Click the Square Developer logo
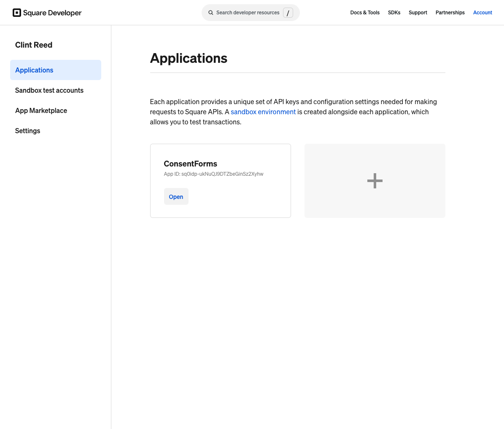This screenshot has width=504, height=429. (47, 13)
